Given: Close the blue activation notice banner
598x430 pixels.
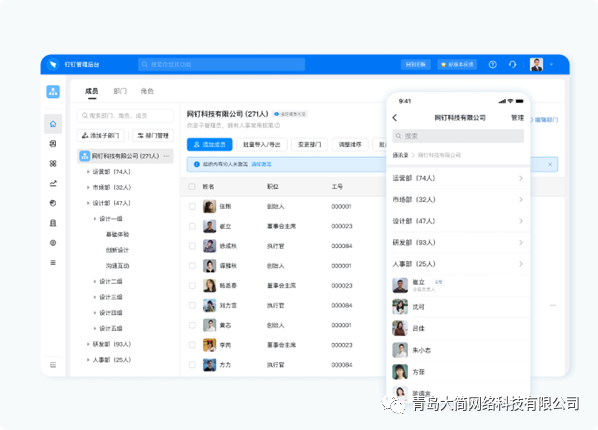Looking at the screenshot, I should tap(550, 164).
